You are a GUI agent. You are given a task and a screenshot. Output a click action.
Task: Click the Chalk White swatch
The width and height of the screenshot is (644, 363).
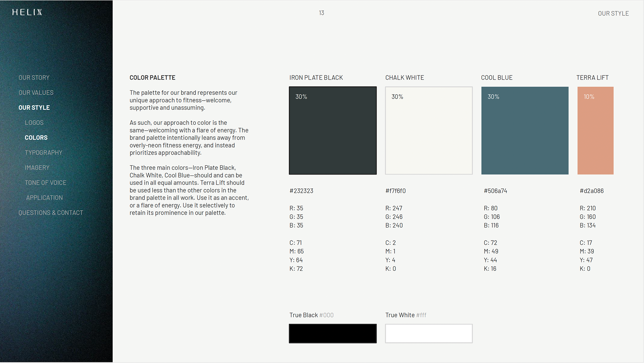pos(429,131)
